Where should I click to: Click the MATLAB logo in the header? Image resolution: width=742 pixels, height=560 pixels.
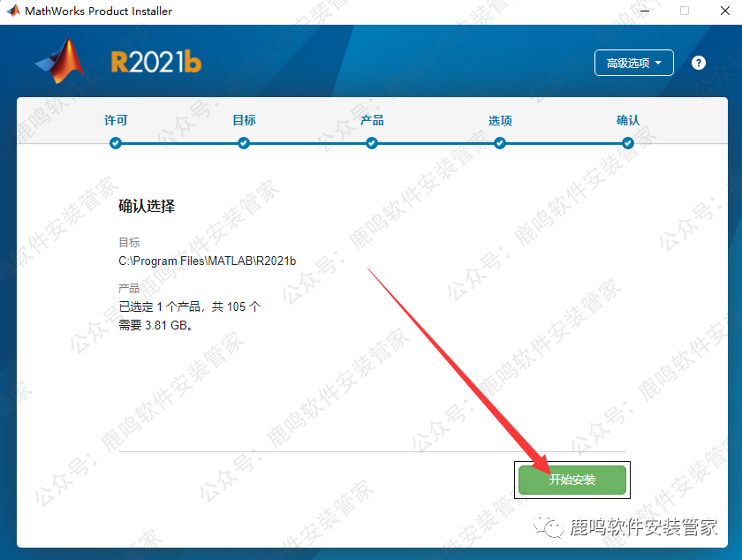(60, 62)
